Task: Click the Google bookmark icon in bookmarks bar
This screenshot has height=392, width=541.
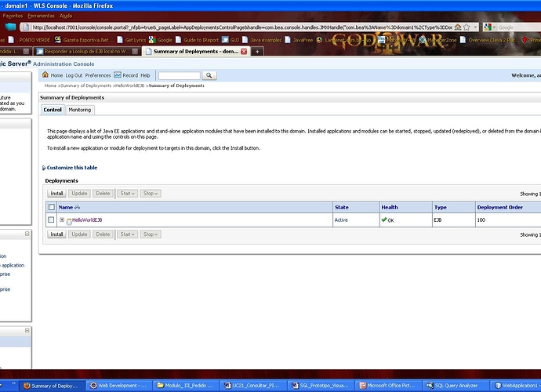Action: pos(152,40)
